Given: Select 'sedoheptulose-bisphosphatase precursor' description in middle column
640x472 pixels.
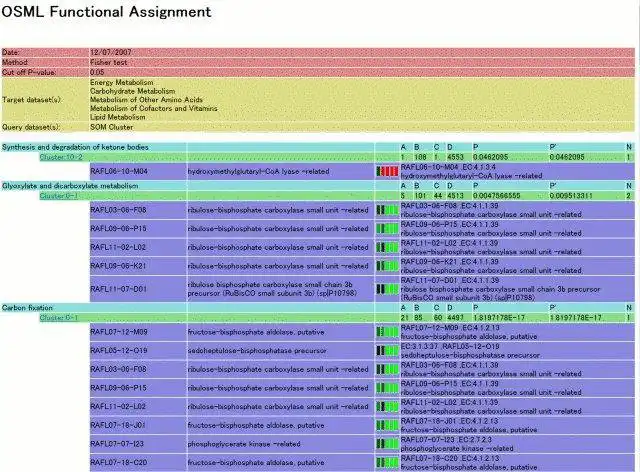Looking at the screenshot, I should click(x=257, y=351).
